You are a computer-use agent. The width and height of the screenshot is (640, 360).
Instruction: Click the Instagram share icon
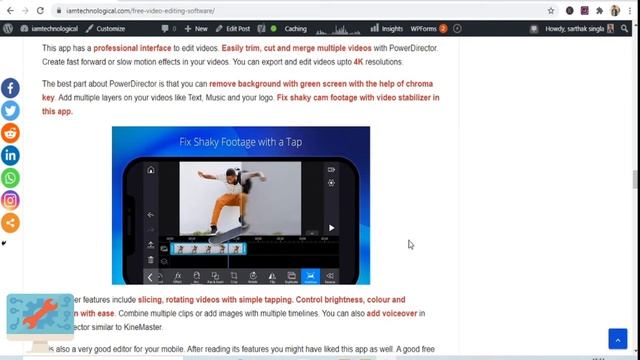[x=10, y=200]
